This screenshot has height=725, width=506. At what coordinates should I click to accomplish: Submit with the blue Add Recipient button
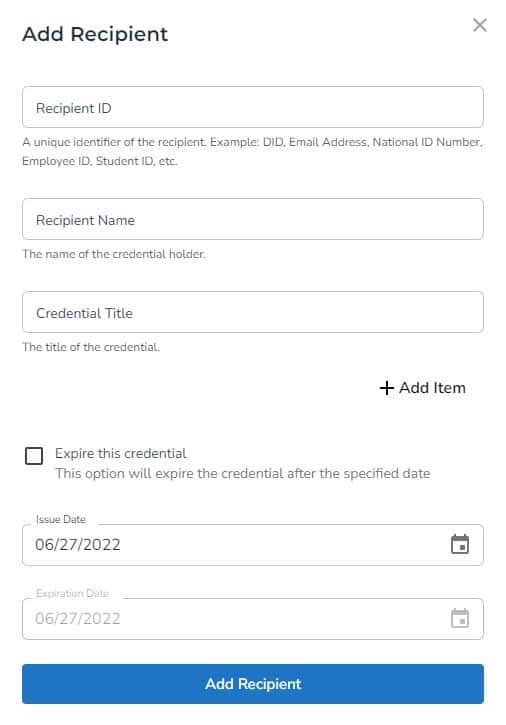coord(253,684)
